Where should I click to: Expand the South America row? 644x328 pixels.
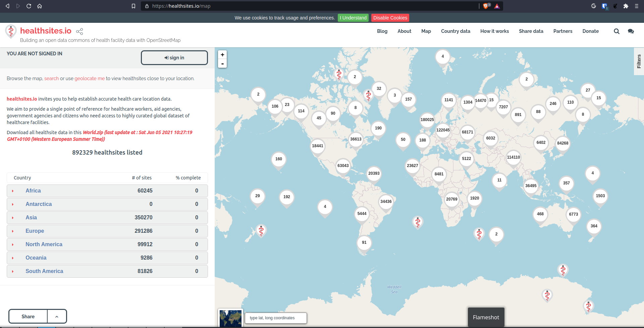pos(13,271)
